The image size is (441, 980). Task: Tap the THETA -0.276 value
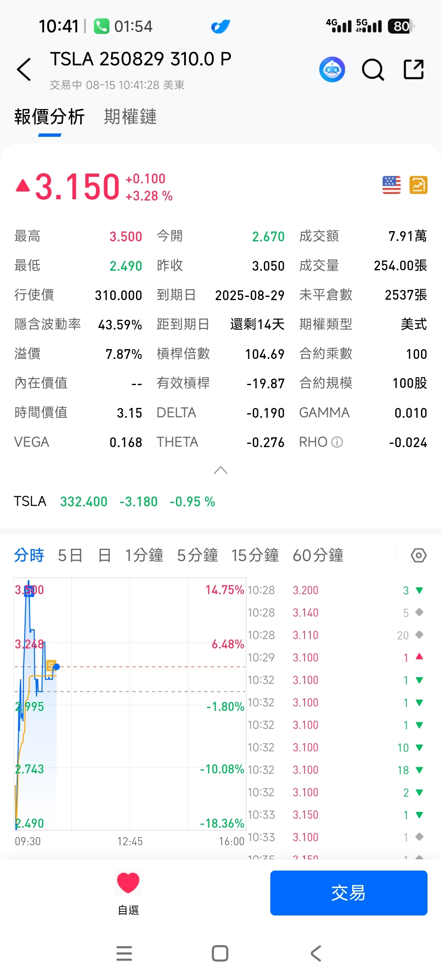point(265,442)
